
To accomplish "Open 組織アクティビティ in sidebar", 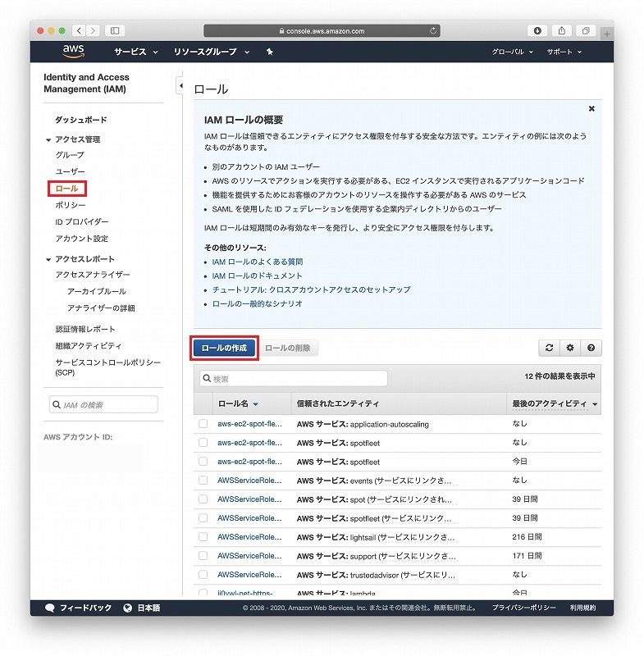I will (89, 346).
